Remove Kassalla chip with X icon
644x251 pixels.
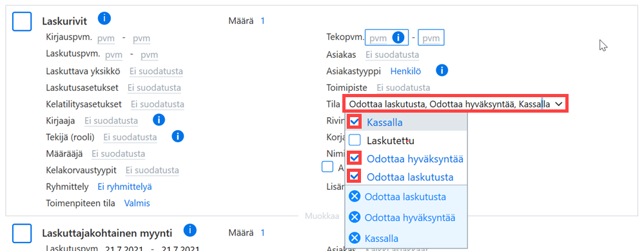[355, 238]
